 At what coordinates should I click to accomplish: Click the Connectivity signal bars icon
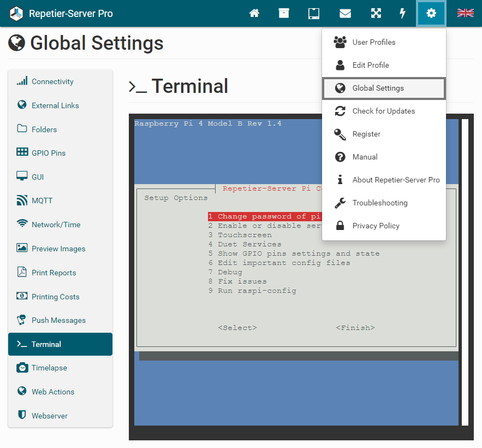22,81
